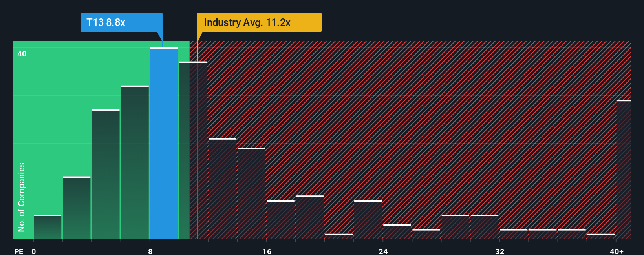Viewport: 644px width, 255px height.
Task: Click the 40+ PE histogram bar
Action: point(624,169)
